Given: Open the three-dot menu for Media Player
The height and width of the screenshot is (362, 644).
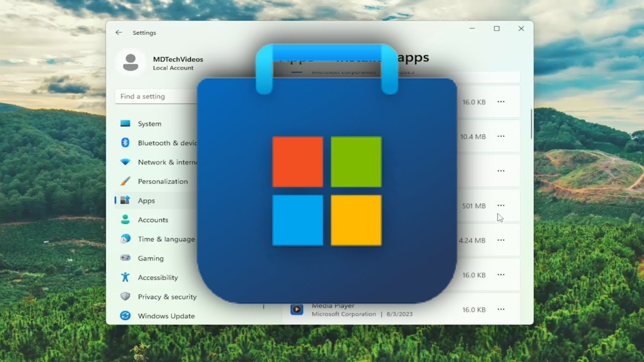Looking at the screenshot, I should [x=501, y=310].
